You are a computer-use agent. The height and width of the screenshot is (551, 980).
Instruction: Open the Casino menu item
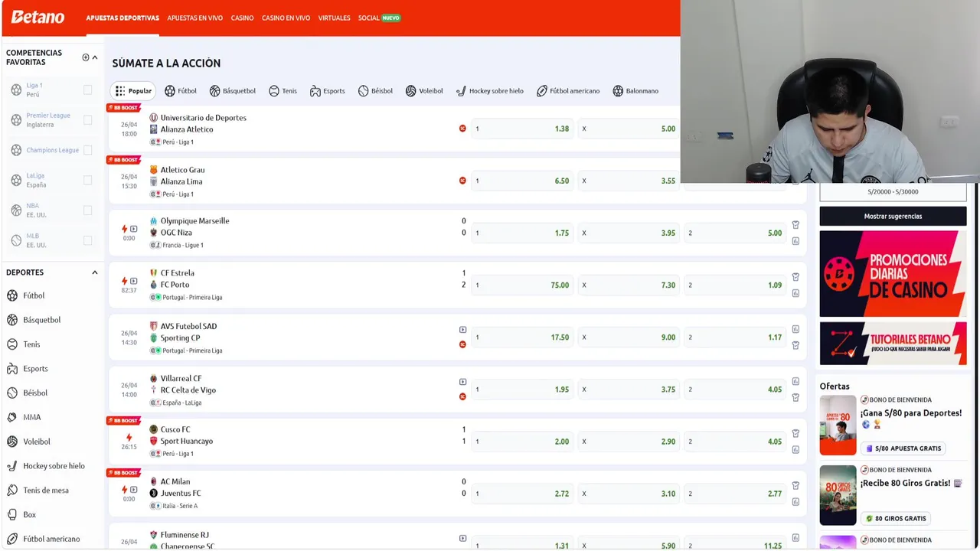(243, 18)
